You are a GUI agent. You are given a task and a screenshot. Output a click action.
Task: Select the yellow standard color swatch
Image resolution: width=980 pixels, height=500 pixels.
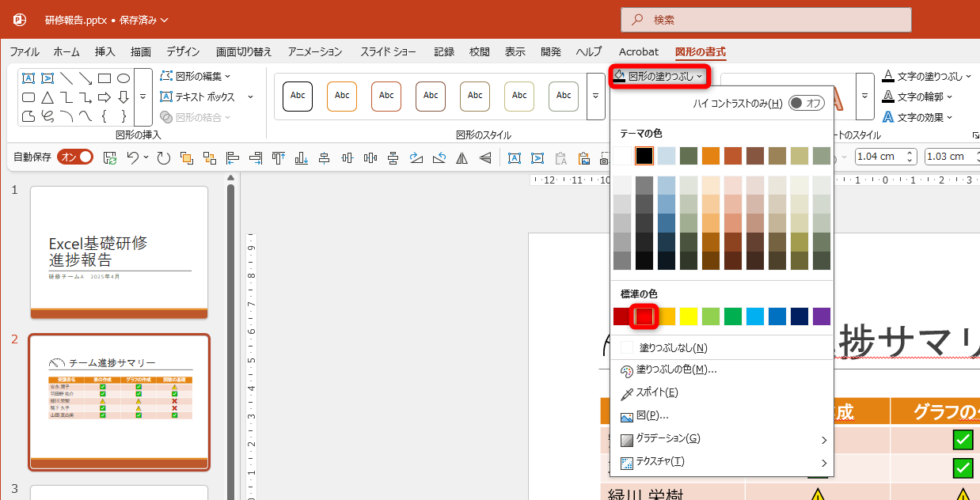689,316
